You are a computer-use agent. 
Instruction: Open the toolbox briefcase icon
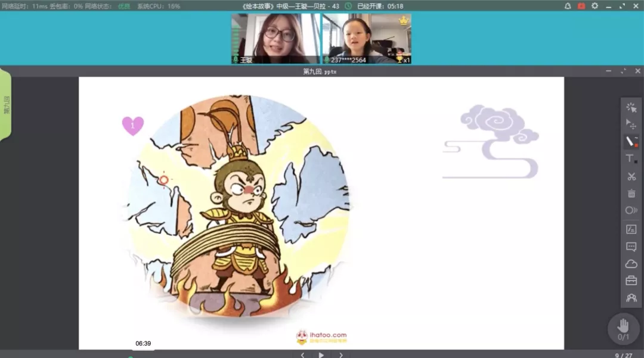[x=631, y=281]
